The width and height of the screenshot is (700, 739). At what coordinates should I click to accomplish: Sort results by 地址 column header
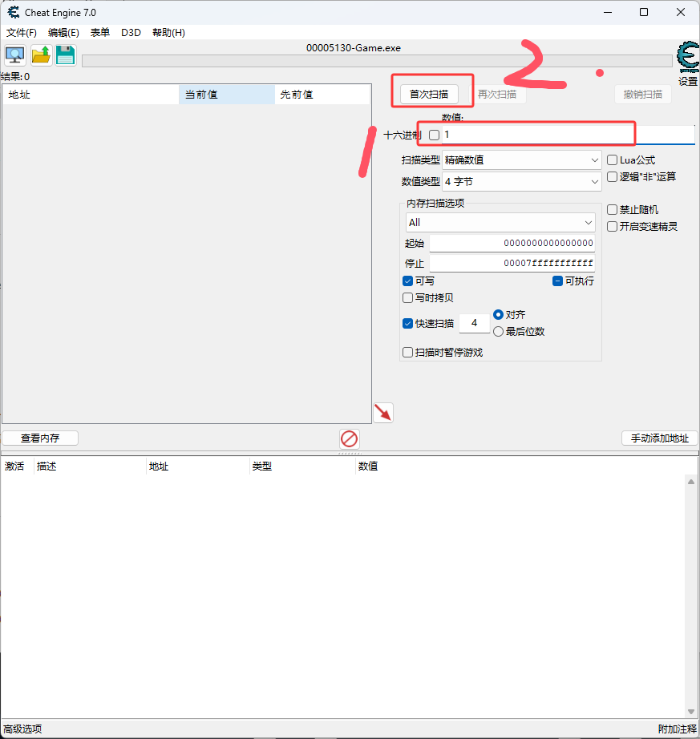pyautogui.click(x=91, y=95)
